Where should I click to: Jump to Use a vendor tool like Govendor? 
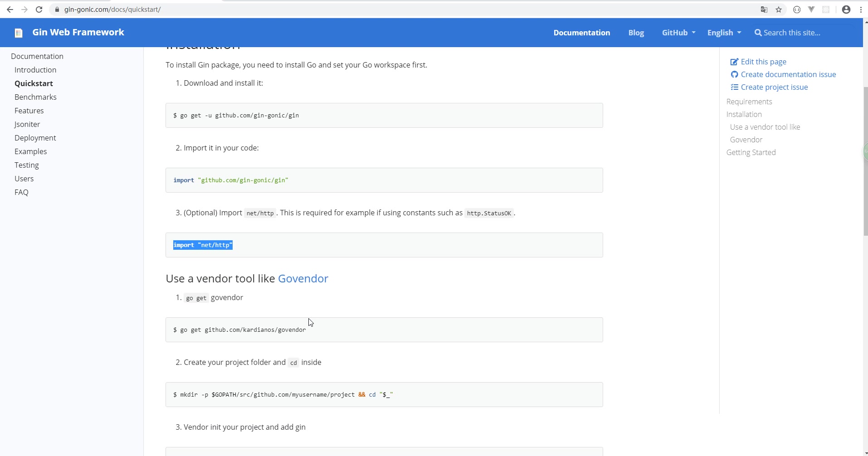[x=765, y=133]
